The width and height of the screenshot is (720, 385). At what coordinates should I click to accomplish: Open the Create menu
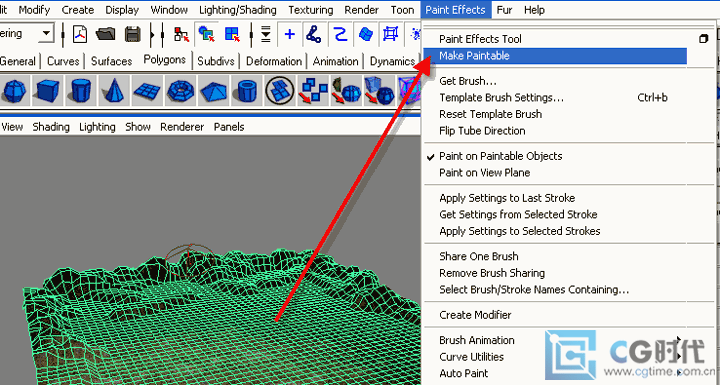click(78, 10)
